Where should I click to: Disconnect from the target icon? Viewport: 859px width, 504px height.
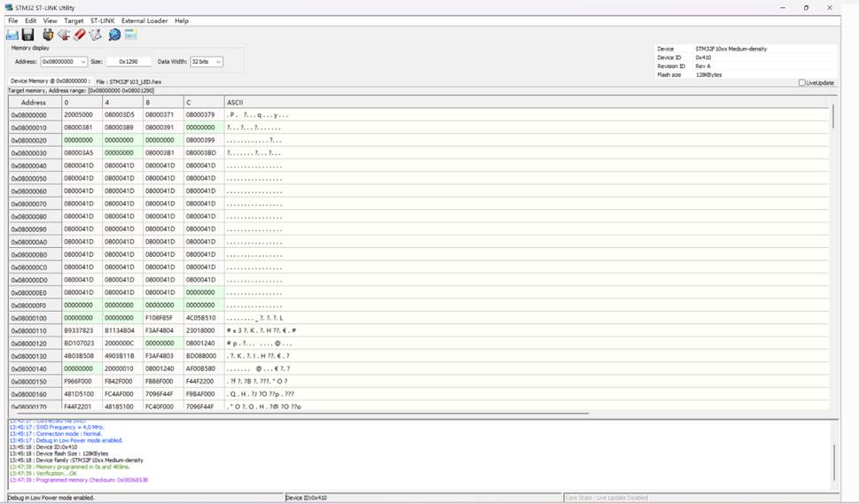(x=64, y=35)
